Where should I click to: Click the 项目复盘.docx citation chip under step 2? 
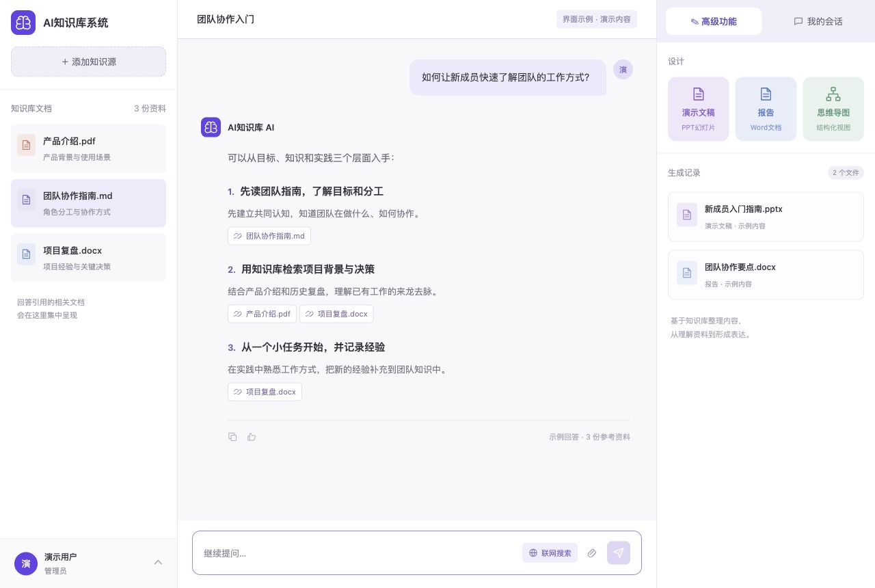[x=336, y=314]
